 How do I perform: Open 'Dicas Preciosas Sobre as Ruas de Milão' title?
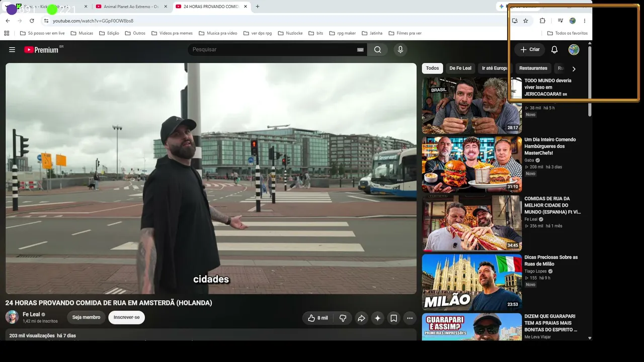click(x=551, y=260)
